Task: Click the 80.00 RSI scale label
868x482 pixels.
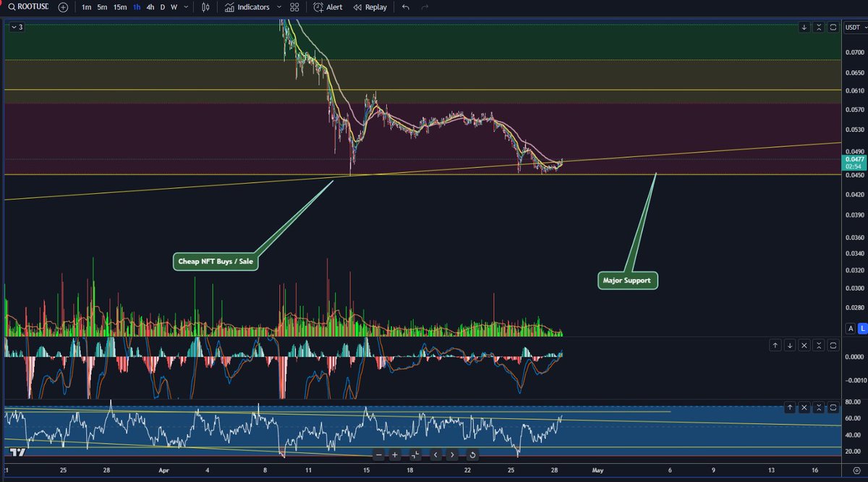Action: [854, 402]
